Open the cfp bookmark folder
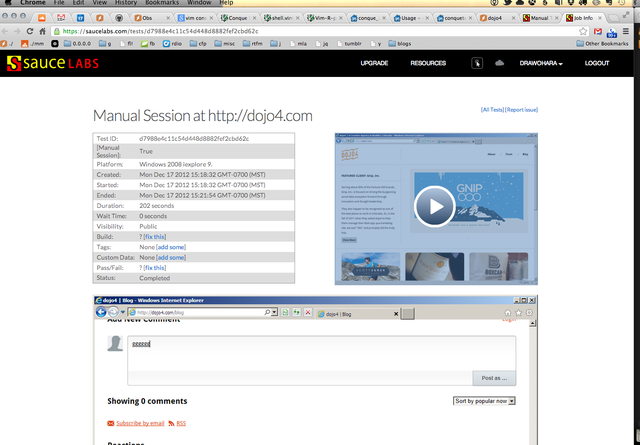 [x=198, y=43]
